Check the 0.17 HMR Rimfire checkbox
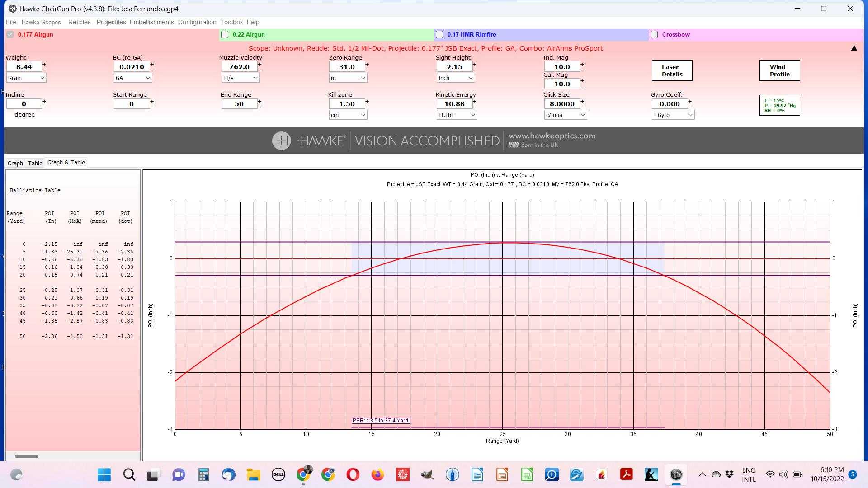Viewport: 868px width, 488px height. (x=439, y=35)
